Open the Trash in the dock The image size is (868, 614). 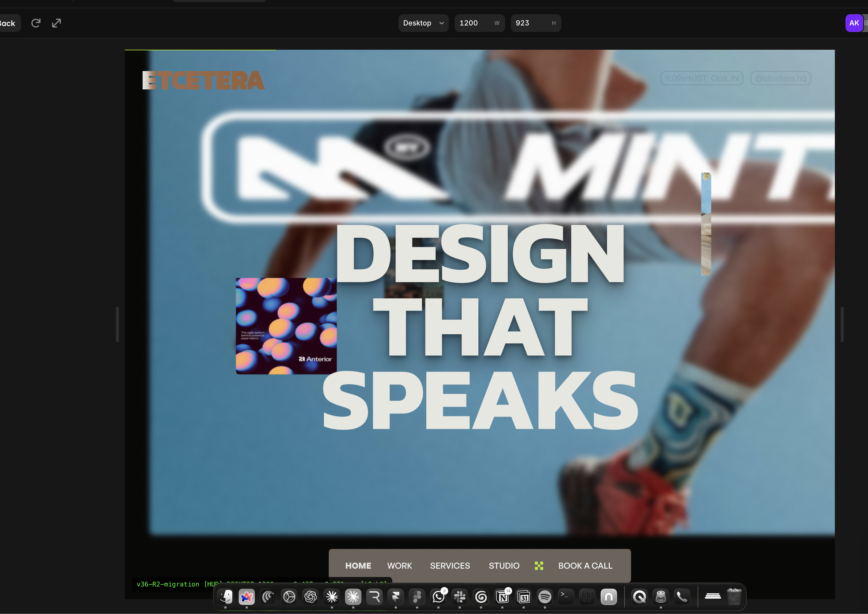(x=734, y=597)
